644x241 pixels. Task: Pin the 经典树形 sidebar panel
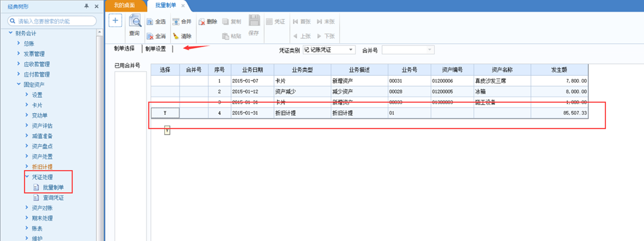tap(86, 6)
